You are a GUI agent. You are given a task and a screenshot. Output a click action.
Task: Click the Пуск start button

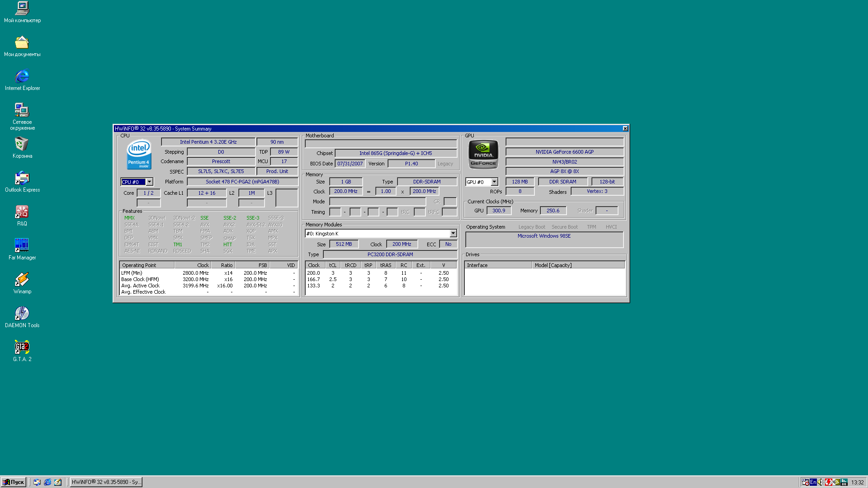14,482
